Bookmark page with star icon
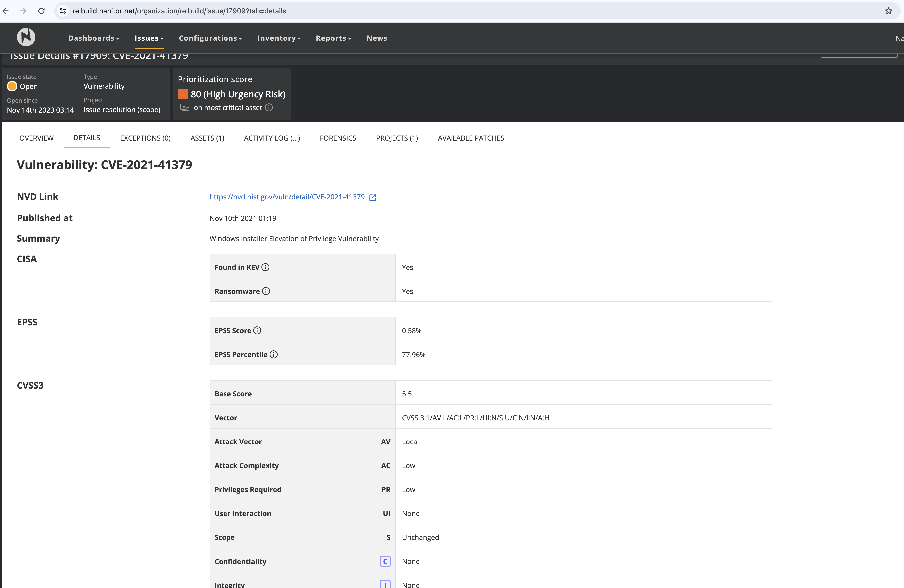 (x=888, y=11)
